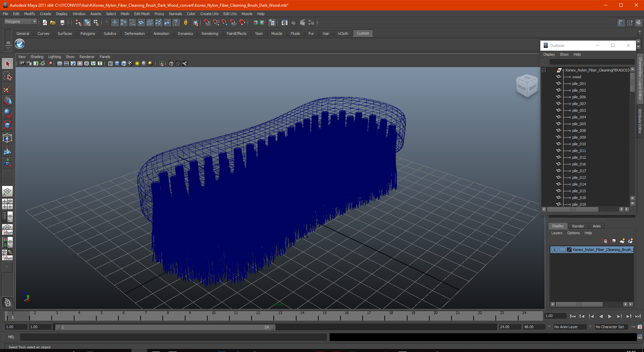
Task: Toggle smooth shade all blue cube icon
Action: tap(117, 63)
